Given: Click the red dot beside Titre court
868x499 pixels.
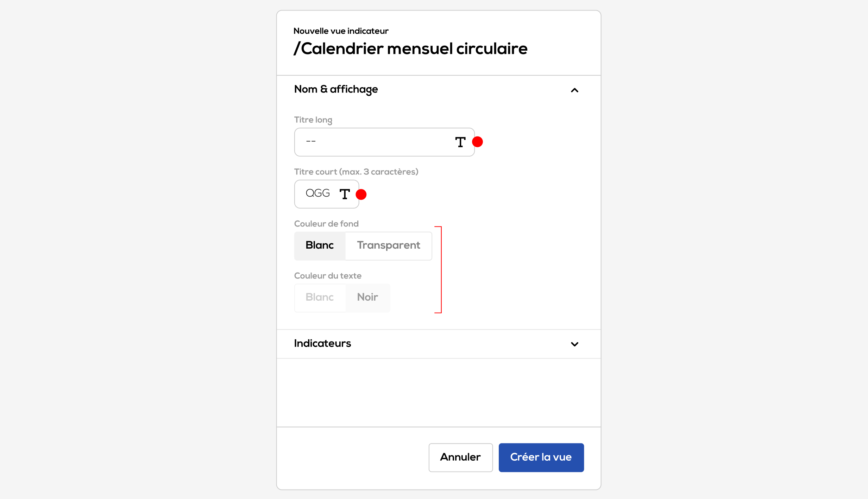Looking at the screenshot, I should (361, 194).
